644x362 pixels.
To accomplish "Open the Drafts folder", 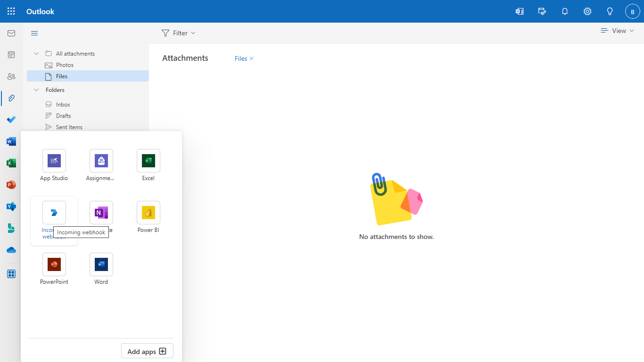I will (88, 116).
